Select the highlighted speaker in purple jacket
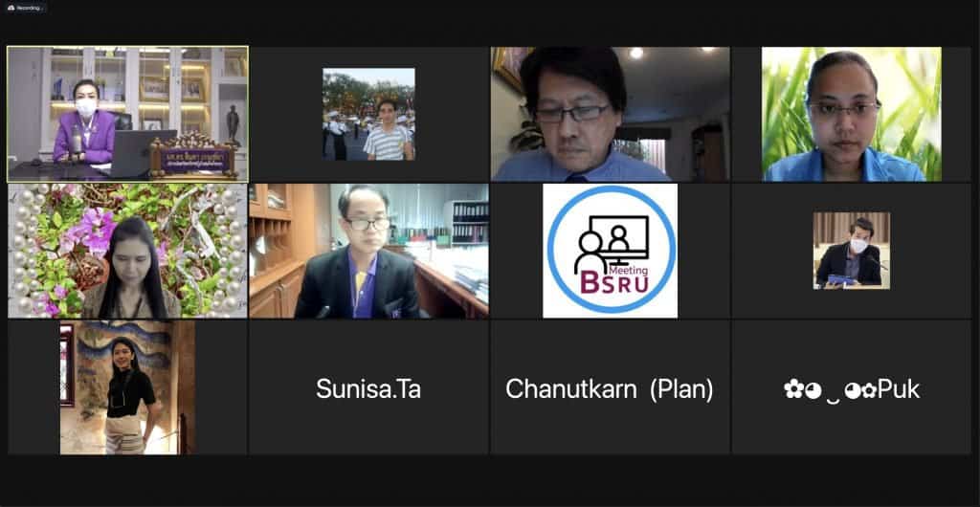This screenshot has width=980, height=507. 127,114
